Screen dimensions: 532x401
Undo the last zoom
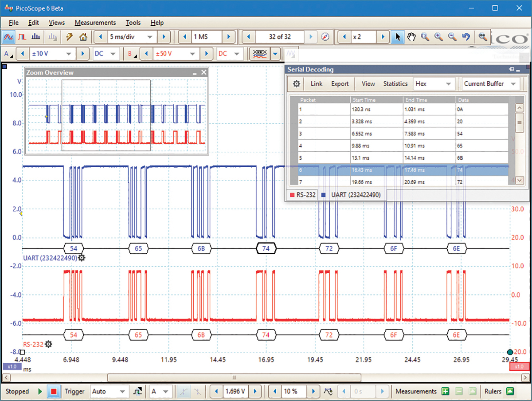(x=466, y=37)
